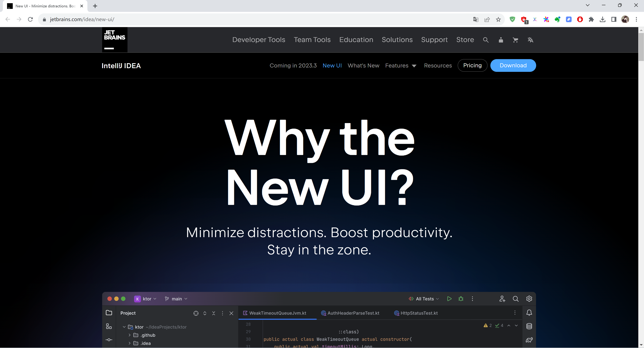Click the Download button
The width and height of the screenshot is (644, 348).
pyautogui.click(x=513, y=65)
